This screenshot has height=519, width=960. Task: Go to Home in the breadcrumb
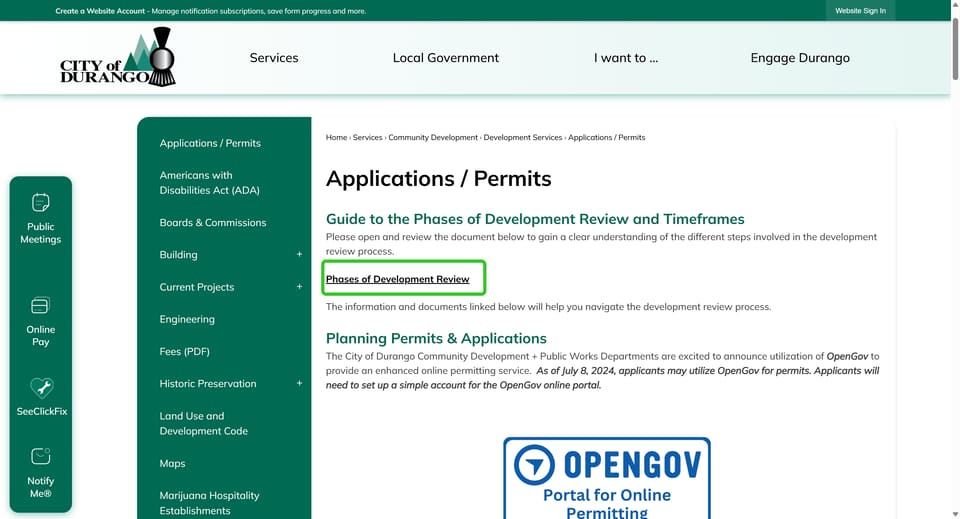336,138
